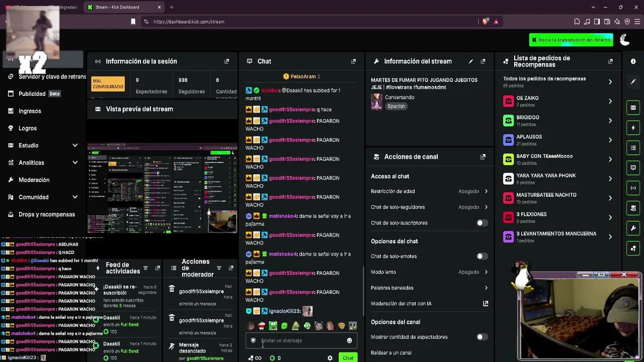Viewport: 644px width, 362px height.
Task: Open the Spanish language tag
Action: (396, 107)
